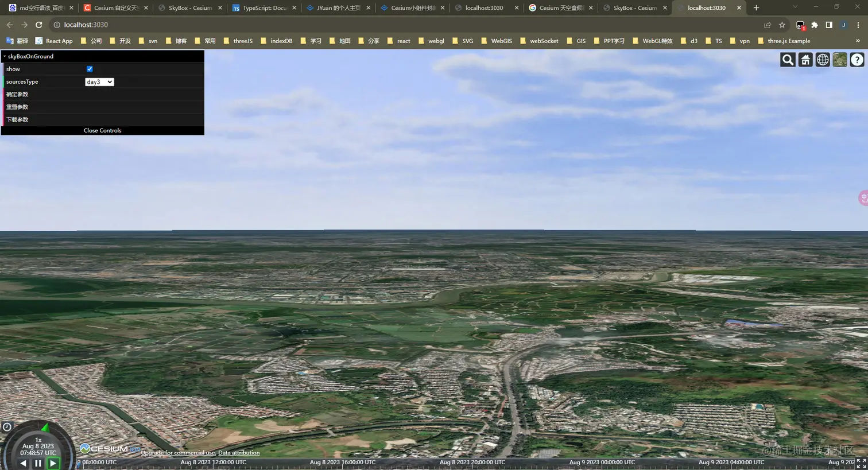The image size is (868, 470).
Task: Reset the clock to today's real time
Action: (x=7, y=427)
